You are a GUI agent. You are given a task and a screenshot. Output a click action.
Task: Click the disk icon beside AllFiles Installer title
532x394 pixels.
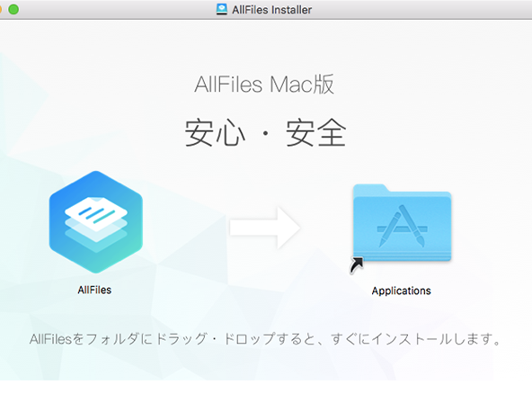click(x=222, y=9)
